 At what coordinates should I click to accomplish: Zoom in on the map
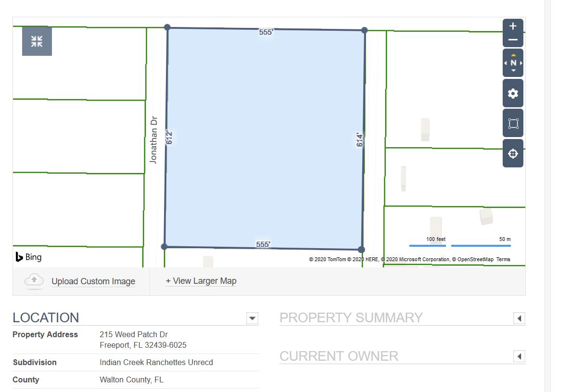point(513,26)
